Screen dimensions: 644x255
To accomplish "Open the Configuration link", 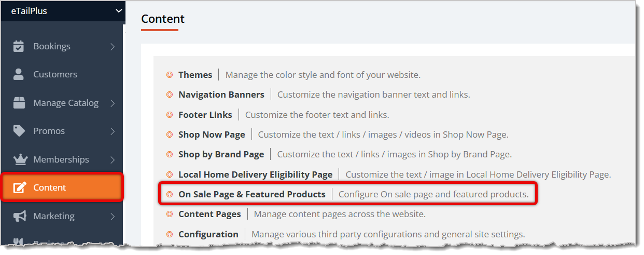I will point(208,234).
